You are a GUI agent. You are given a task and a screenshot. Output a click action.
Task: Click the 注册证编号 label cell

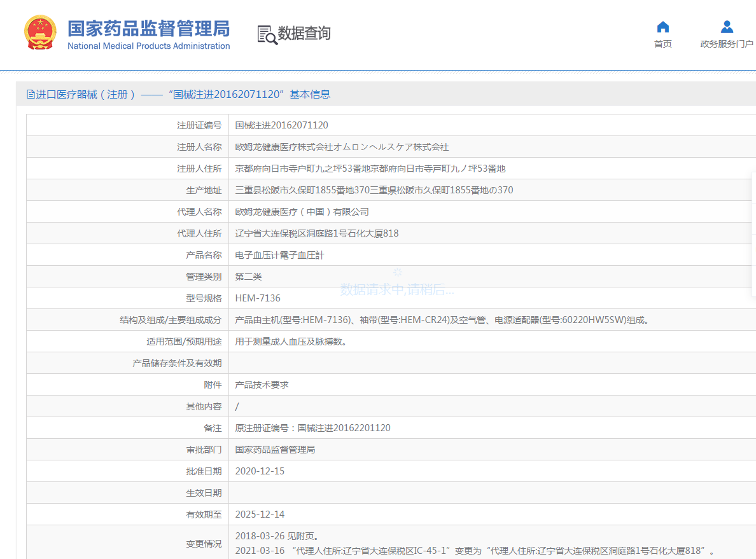tap(128, 125)
